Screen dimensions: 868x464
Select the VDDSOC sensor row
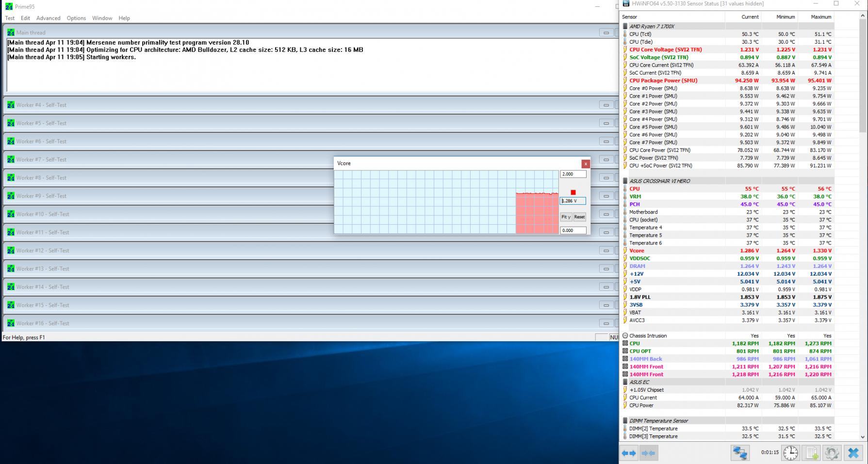(x=727, y=258)
